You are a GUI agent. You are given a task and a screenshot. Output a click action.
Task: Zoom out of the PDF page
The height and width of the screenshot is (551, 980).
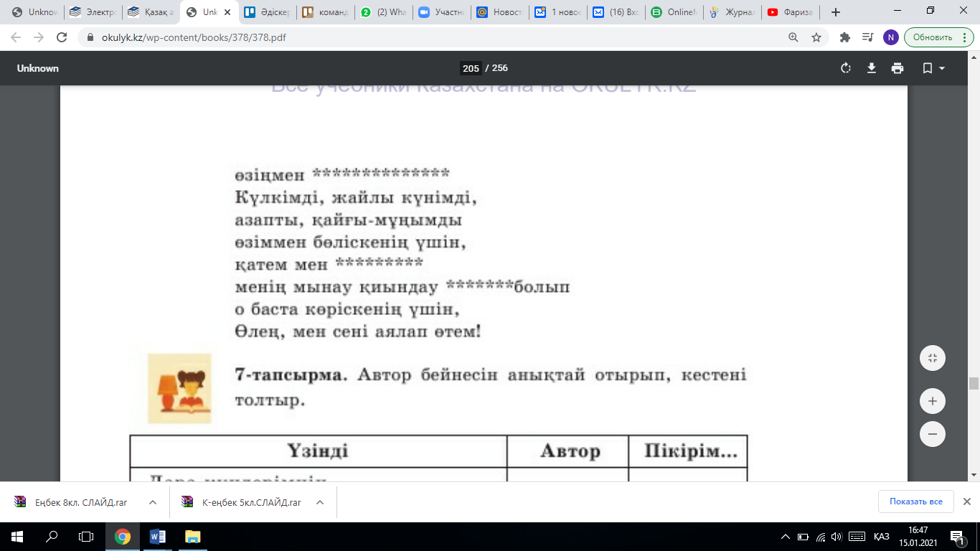[x=933, y=434]
